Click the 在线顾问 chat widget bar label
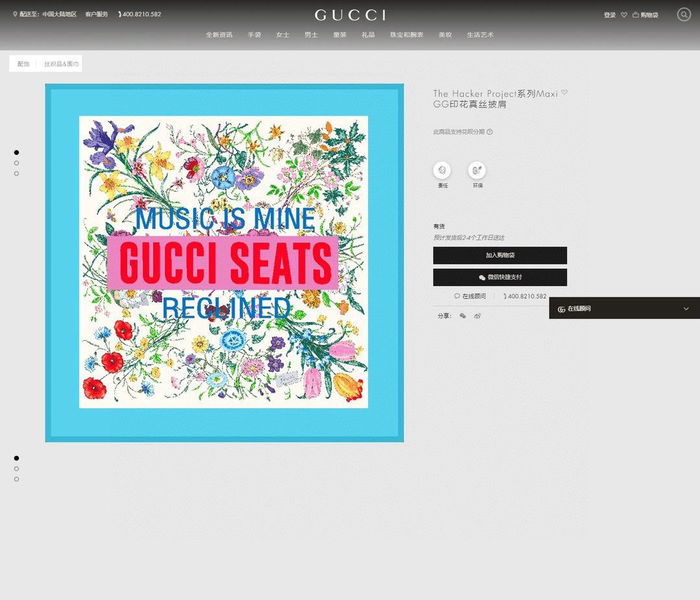700x600 pixels. click(579, 308)
